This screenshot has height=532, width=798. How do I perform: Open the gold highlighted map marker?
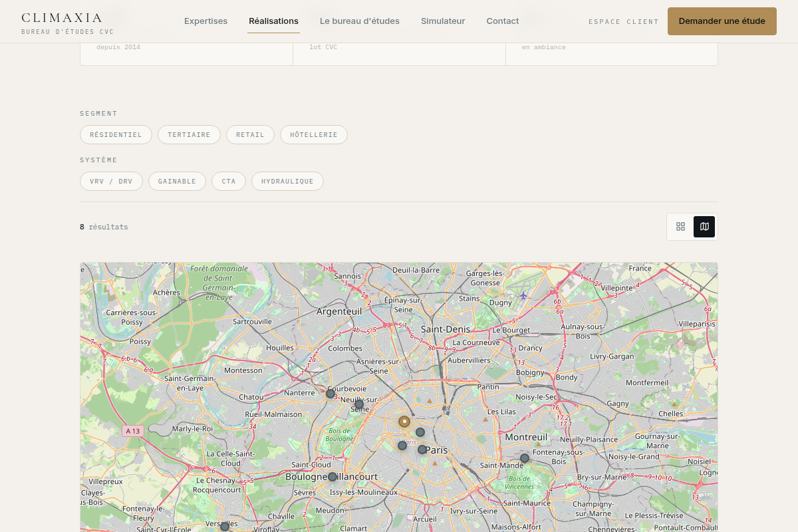404,421
